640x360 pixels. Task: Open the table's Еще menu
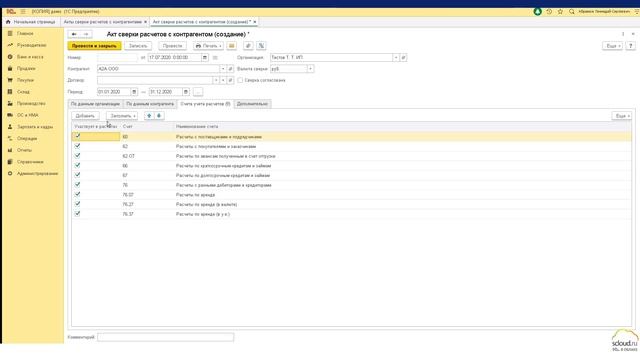(x=622, y=116)
